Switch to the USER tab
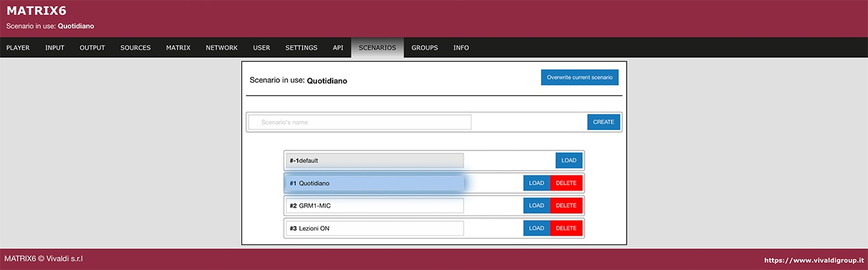 pyautogui.click(x=262, y=48)
